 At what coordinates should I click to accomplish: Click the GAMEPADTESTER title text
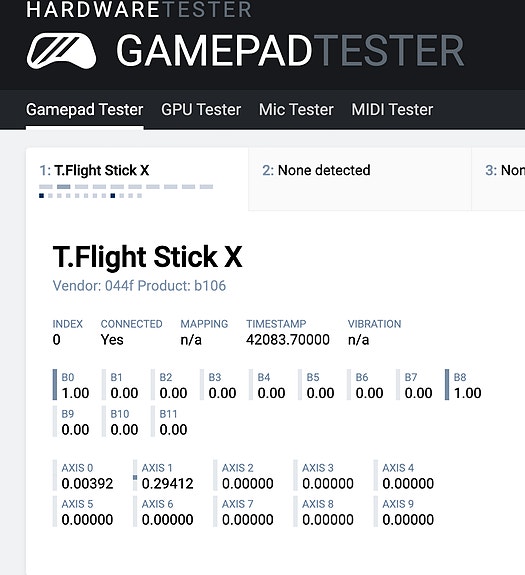pos(290,51)
